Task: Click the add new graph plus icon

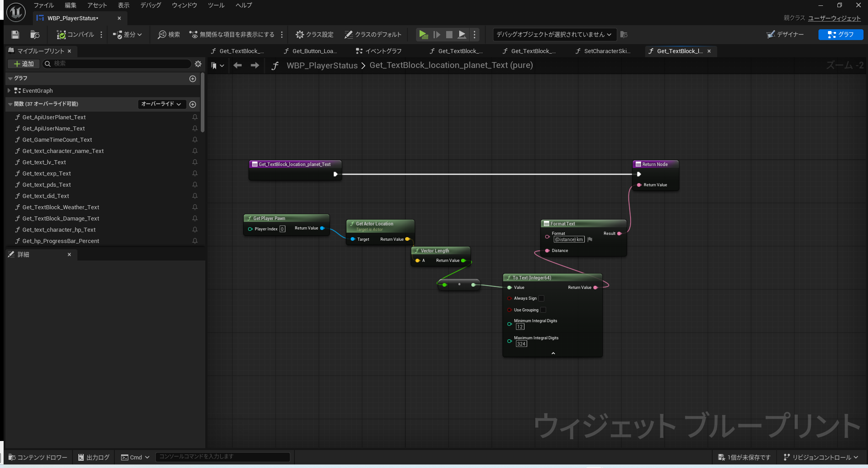Action: pos(193,79)
